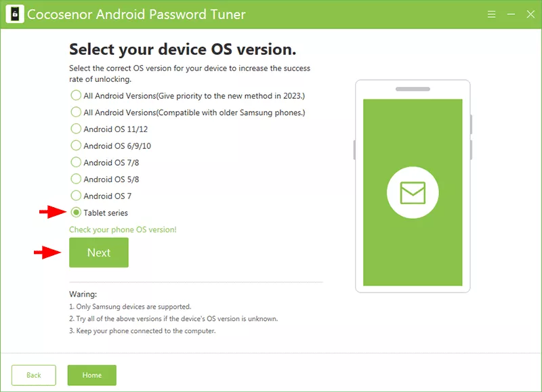The image size is (542, 392).
Task: Open the hamburger menu icon
Action: (491, 14)
